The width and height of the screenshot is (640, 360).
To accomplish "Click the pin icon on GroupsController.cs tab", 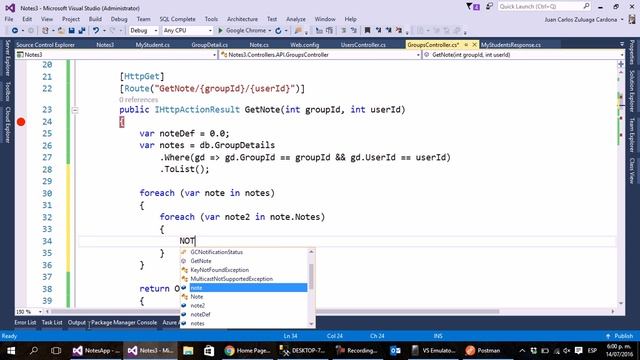I will (x=466, y=44).
